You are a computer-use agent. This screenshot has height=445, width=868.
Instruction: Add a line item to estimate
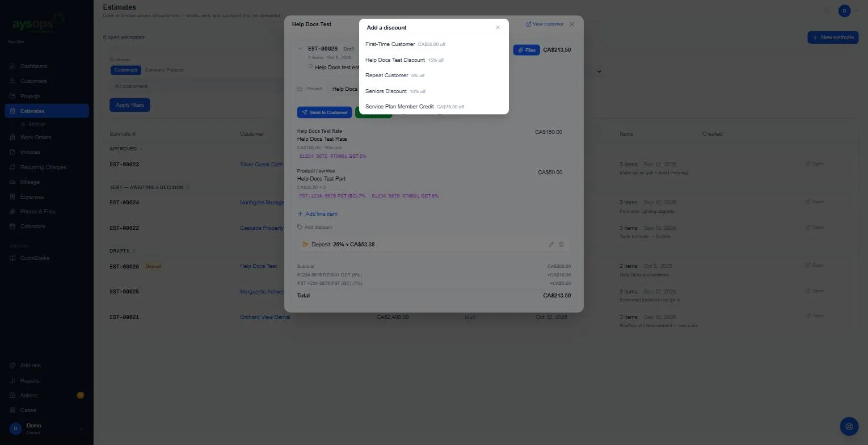coord(318,214)
